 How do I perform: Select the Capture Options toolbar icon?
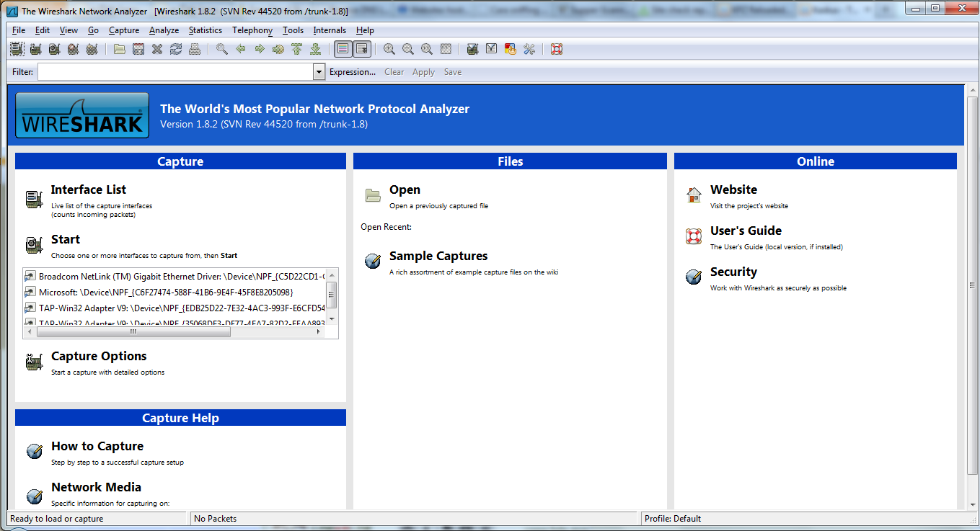35,48
